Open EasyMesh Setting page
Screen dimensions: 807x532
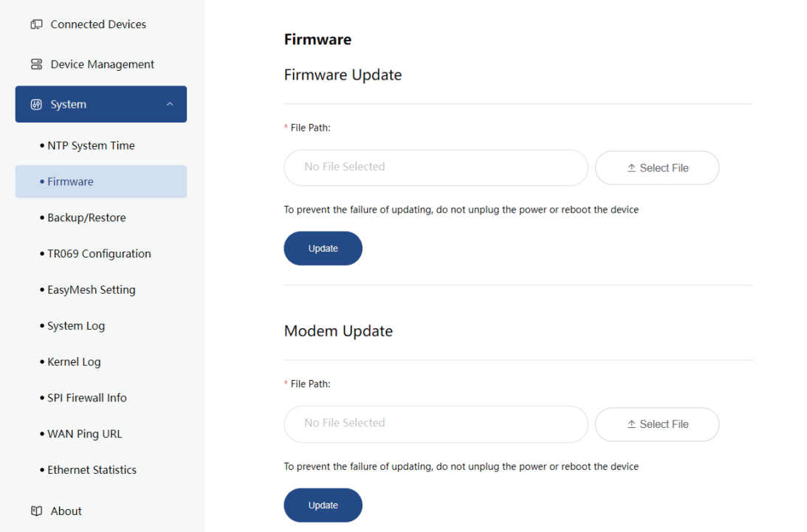(92, 290)
